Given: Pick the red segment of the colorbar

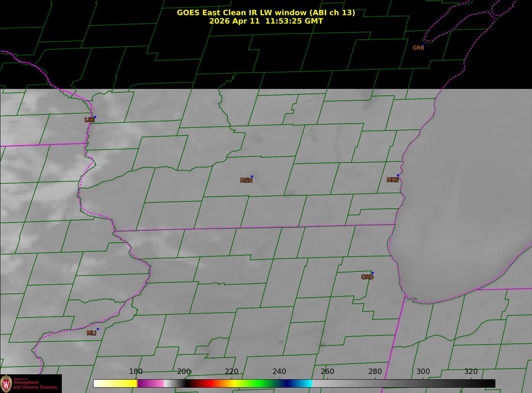Looking at the screenshot, I should coord(208,383).
